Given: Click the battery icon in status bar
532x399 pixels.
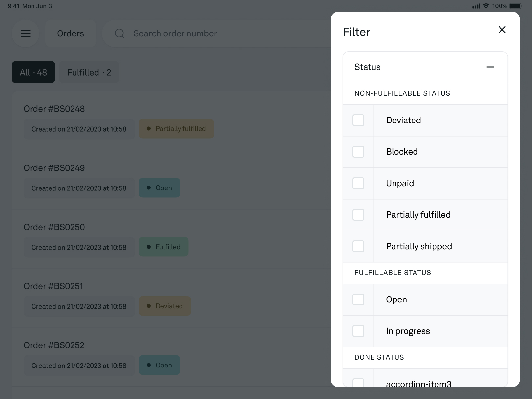Looking at the screenshot, I should (515, 6).
